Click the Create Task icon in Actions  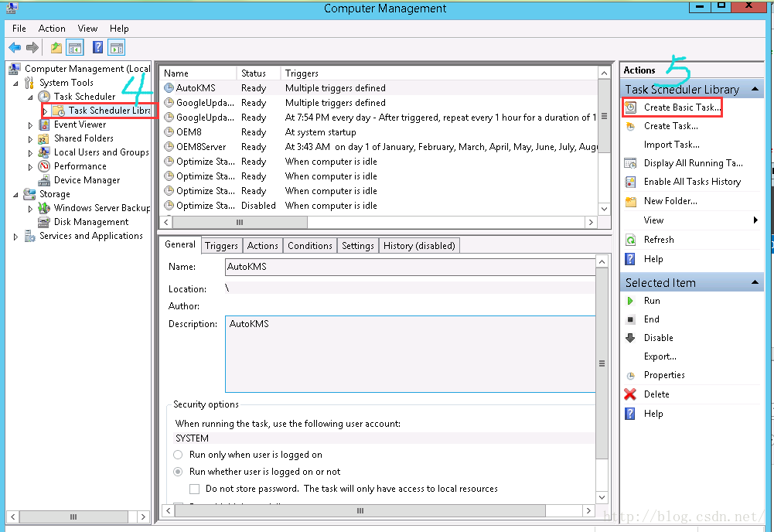point(630,126)
